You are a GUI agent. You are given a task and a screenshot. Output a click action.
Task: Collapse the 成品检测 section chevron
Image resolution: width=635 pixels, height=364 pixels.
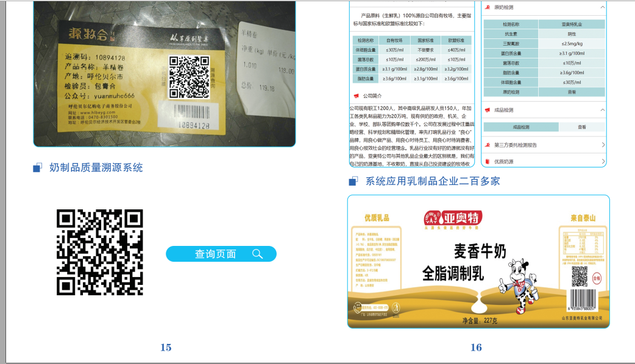click(603, 110)
